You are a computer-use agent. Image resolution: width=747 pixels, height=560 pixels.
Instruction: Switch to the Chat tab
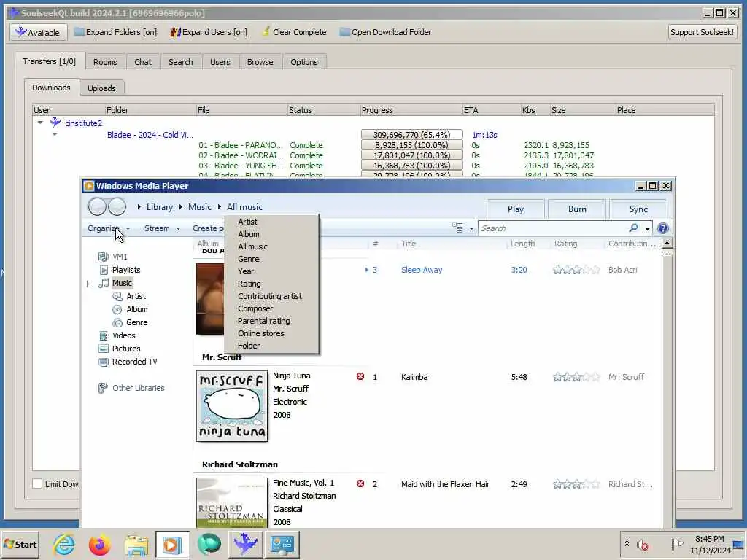(142, 62)
